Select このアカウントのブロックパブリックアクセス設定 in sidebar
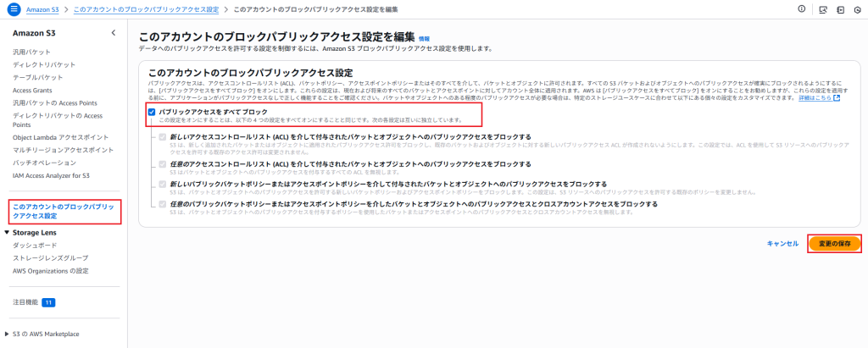 pos(64,211)
